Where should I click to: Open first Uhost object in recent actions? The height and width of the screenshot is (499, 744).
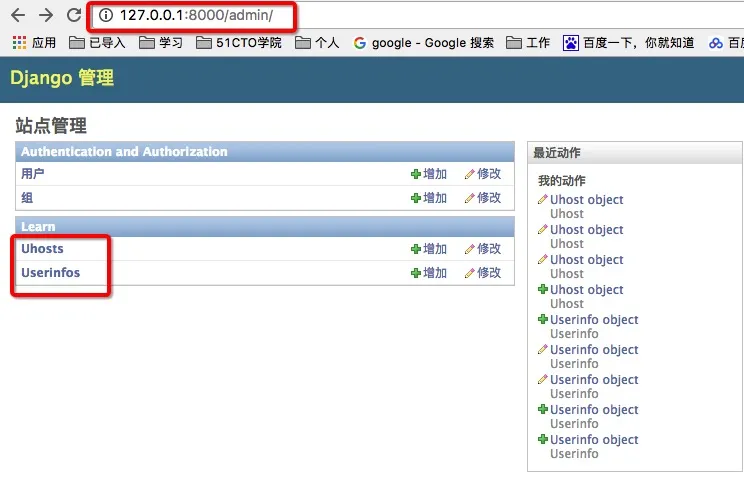pyautogui.click(x=586, y=200)
